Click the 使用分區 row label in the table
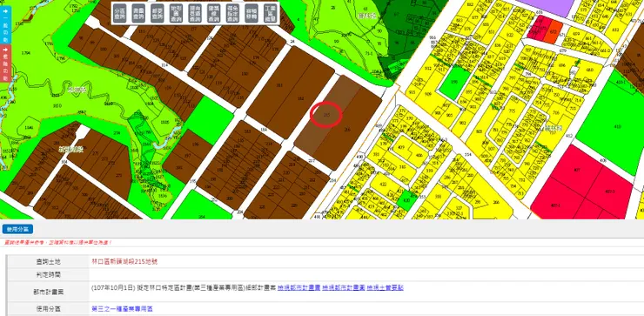Screen dimensions: 644x316 click(x=48, y=309)
